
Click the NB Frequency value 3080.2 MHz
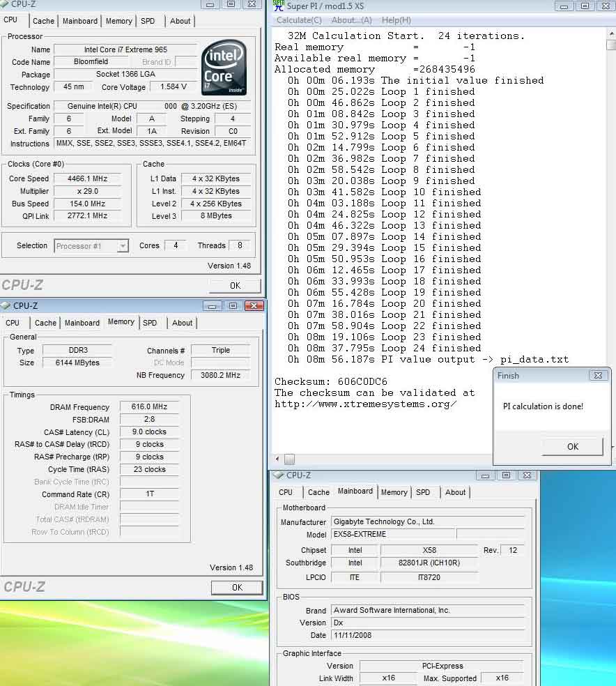pyautogui.click(x=220, y=375)
